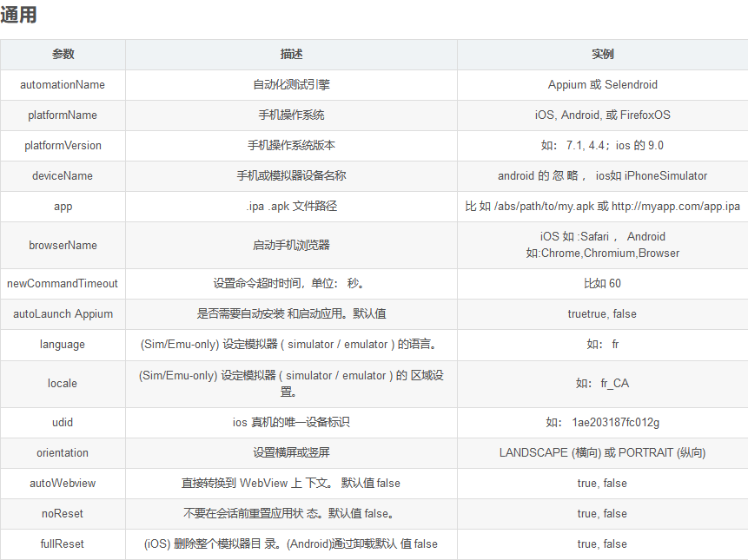
Task: Select the "autoWebview" parameter cell
Action: (63, 484)
